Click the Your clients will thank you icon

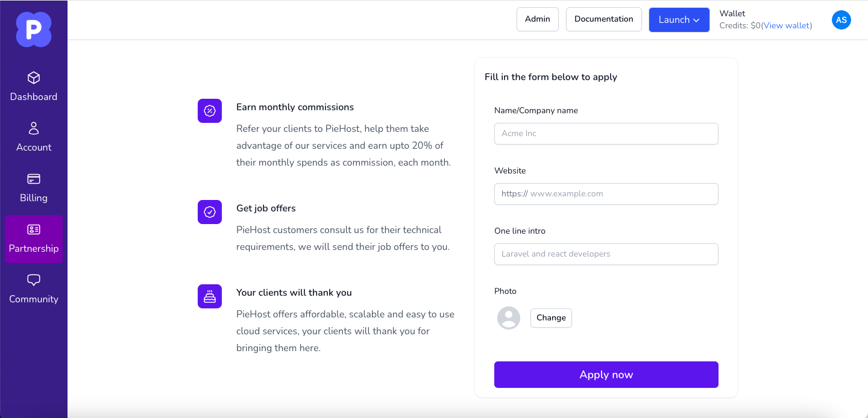pyautogui.click(x=209, y=296)
